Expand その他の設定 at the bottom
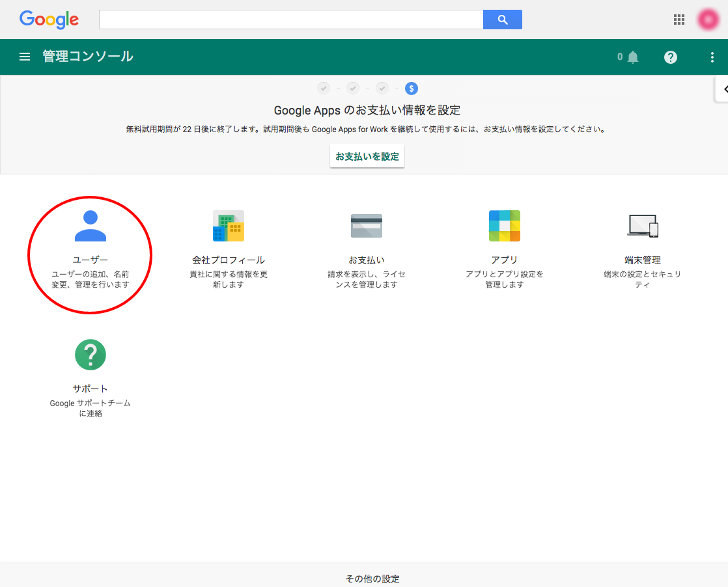 pyautogui.click(x=372, y=579)
